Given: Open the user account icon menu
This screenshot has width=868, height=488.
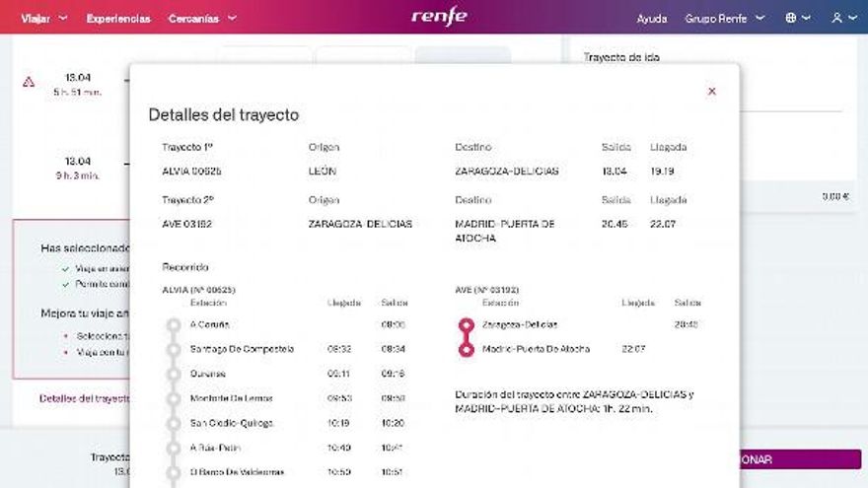Looking at the screenshot, I should [843, 18].
